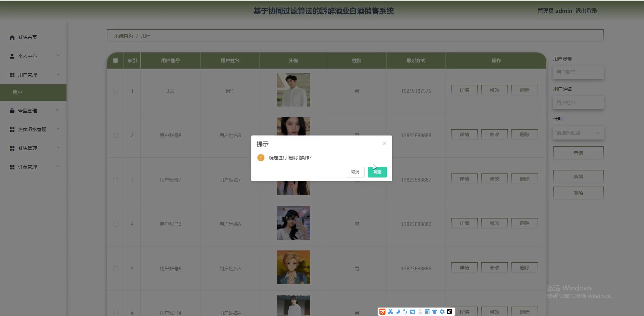Click the 系统管理 grid icon
This screenshot has width=644, height=316.
pyautogui.click(x=12, y=148)
